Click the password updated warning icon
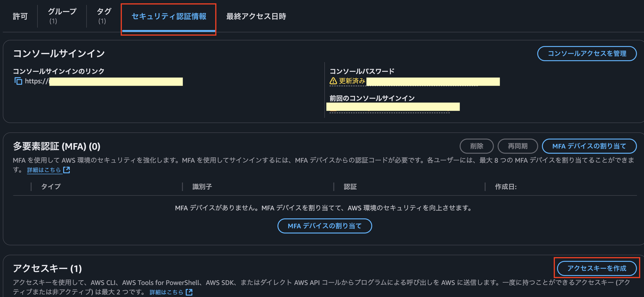The height and width of the screenshot is (297, 644). [333, 81]
